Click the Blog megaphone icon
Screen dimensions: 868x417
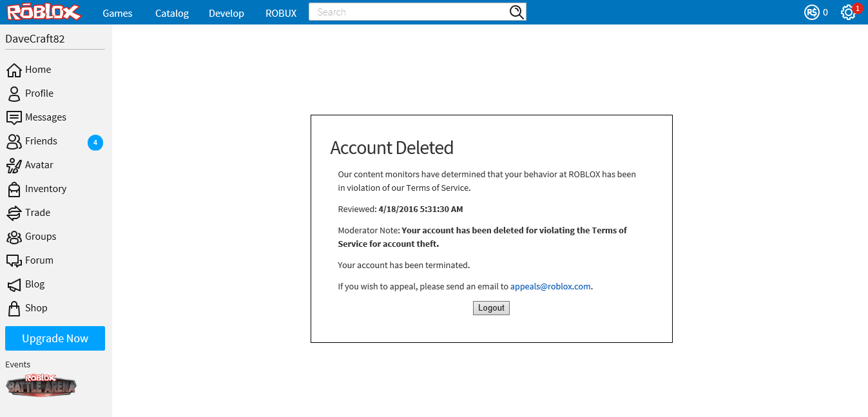(x=14, y=284)
